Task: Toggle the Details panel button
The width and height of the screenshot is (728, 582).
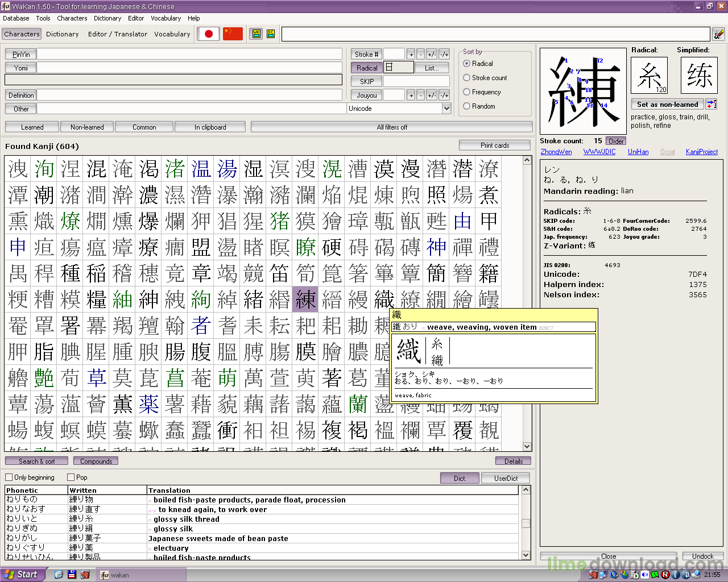Action: tap(513, 461)
